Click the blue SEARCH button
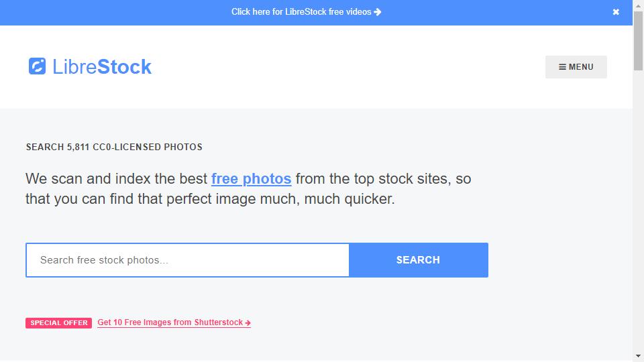This screenshot has height=362, width=644. (x=418, y=260)
